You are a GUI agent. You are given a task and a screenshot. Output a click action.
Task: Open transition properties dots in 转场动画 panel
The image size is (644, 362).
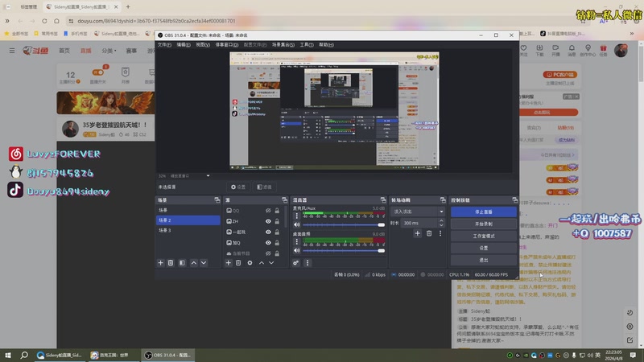(440, 233)
